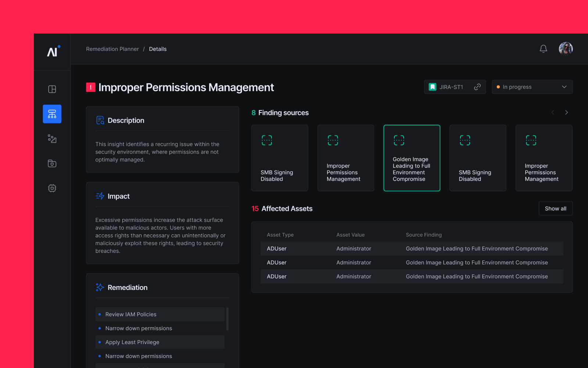Click the orange In progress status dot
The image size is (588, 368).
coord(498,87)
